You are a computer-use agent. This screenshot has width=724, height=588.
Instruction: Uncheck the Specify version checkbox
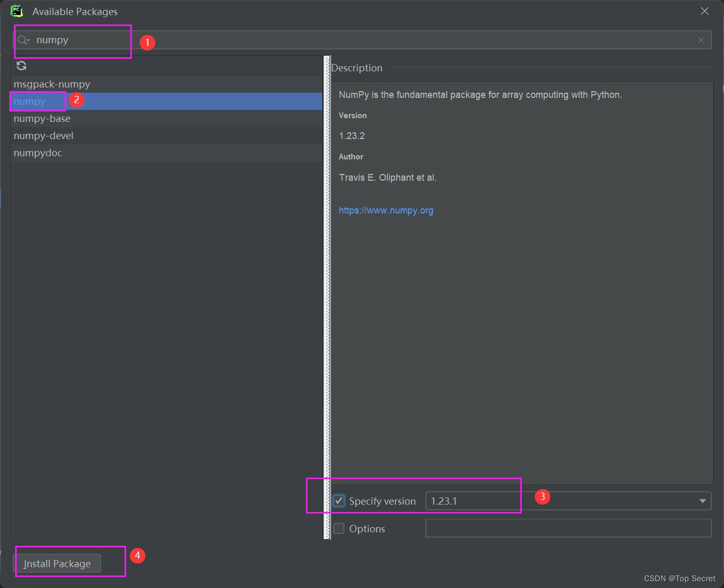(x=339, y=501)
